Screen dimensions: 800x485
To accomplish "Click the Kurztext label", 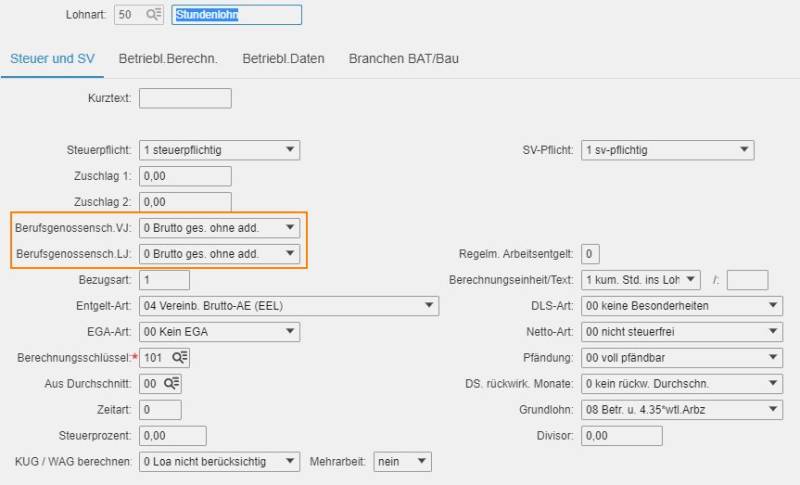I will tap(110, 98).
